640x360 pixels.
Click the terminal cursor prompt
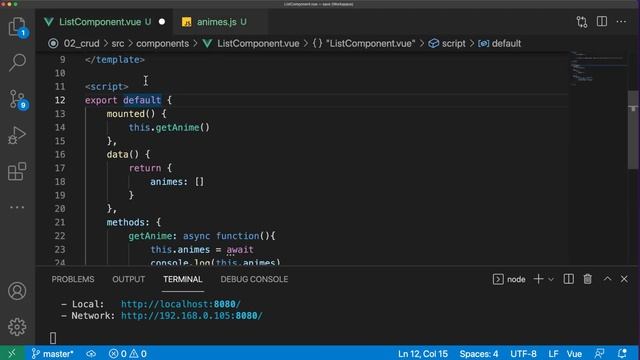pos(53,338)
